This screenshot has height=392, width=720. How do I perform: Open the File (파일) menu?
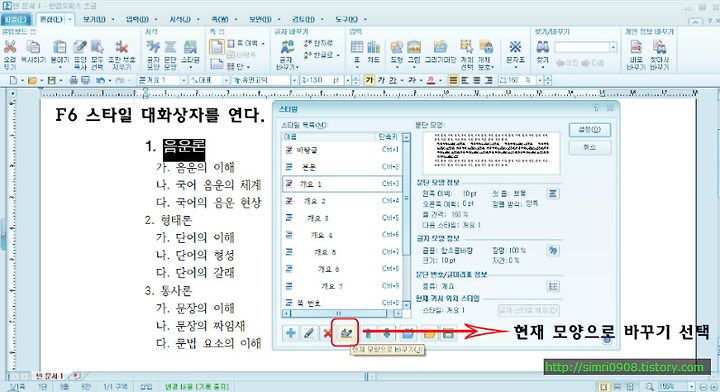pyautogui.click(x=16, y=19)
